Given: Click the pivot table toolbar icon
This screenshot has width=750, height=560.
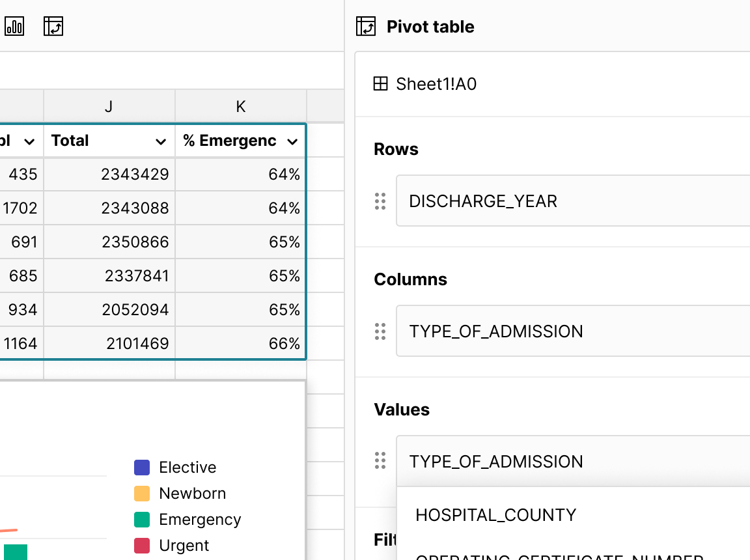Looking at the screenshot, I should [x=53, y=27].
